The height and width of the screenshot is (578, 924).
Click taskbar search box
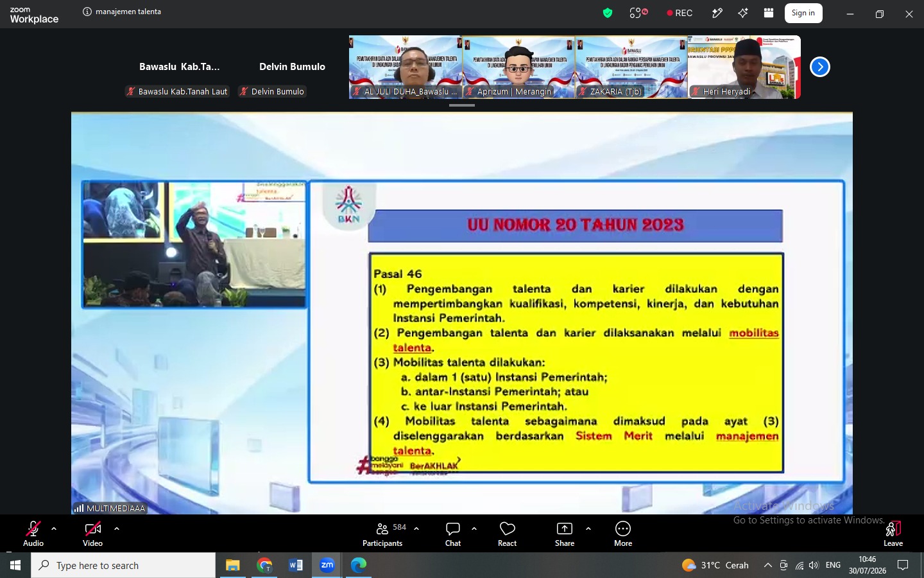point(123,565)
